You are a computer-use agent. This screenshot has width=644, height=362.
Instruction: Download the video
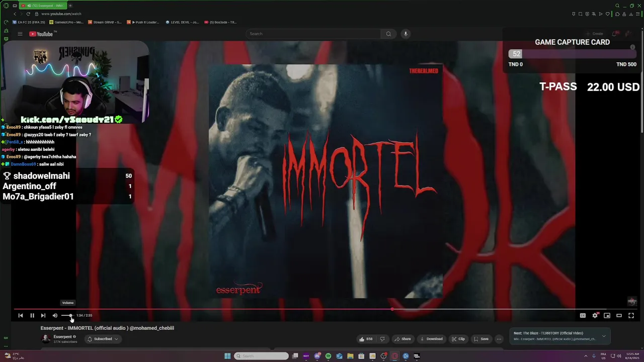click(x=432, y=339)
